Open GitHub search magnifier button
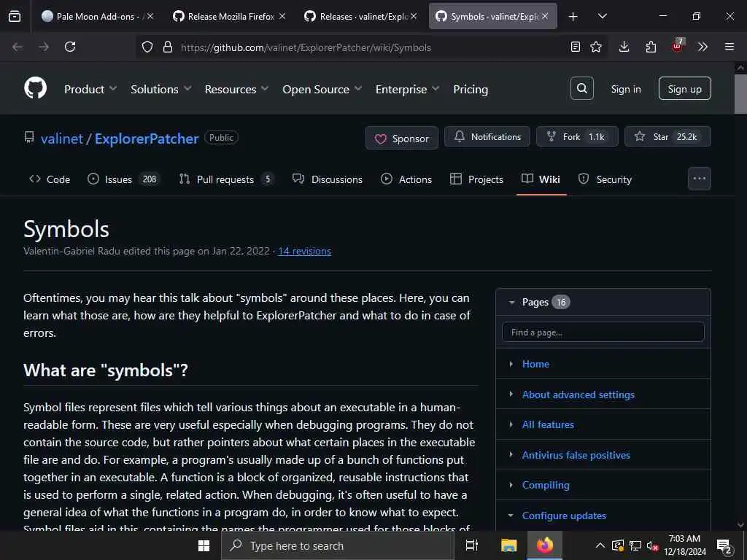 point(581,88)
